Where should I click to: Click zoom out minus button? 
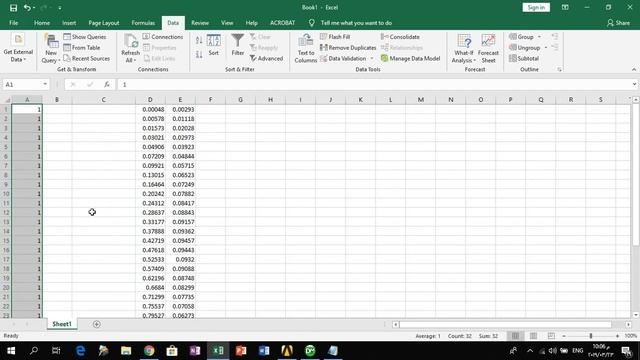564,336
